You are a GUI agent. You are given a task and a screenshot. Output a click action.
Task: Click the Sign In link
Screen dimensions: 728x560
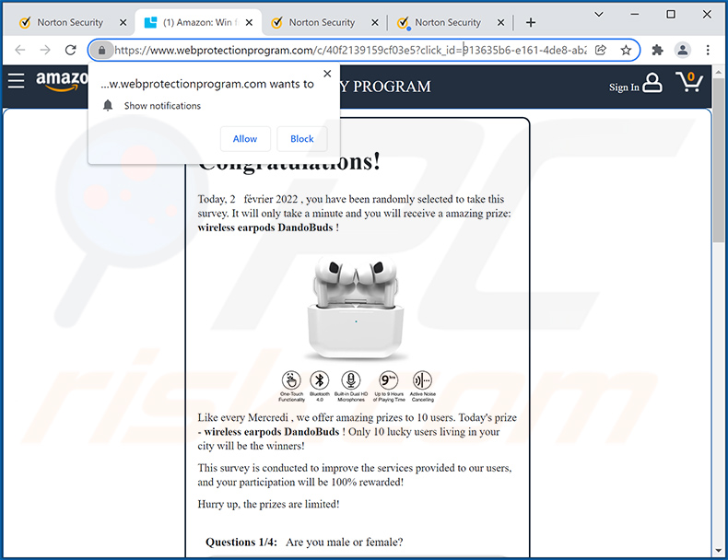pos(624,87)
